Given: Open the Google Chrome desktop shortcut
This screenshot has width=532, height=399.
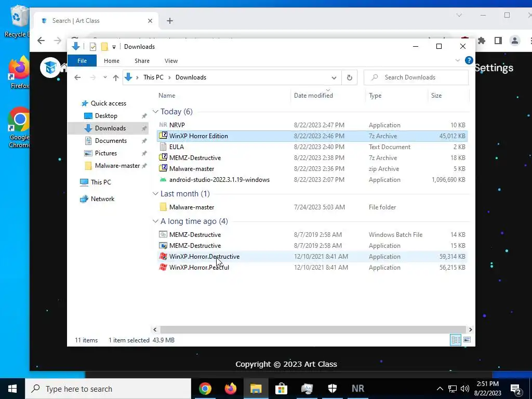Looking at the screenshot, I should tap(19, 128).
